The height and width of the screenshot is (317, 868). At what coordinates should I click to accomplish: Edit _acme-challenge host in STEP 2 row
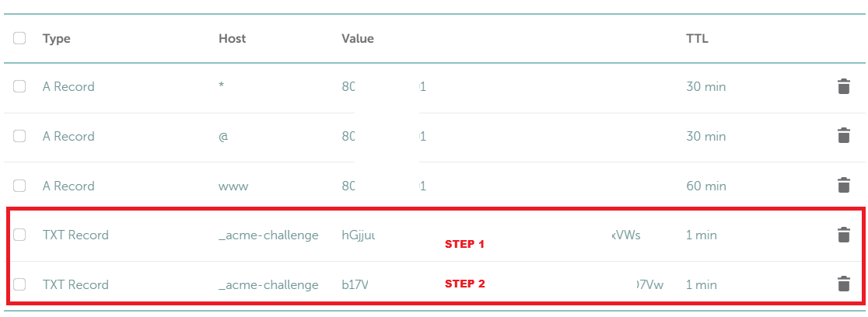pos(268,284)
